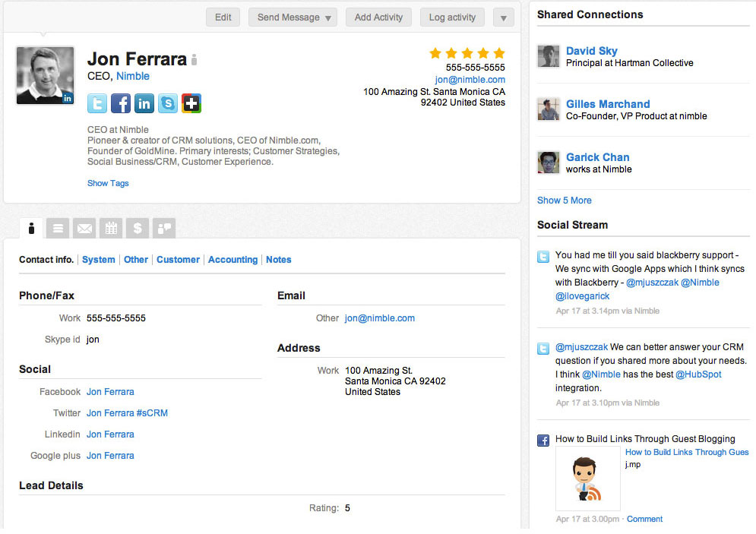The height and width of the screenshot is (534, 756).
Task: Set rating by clicking the fifth star
Action: 499,53
